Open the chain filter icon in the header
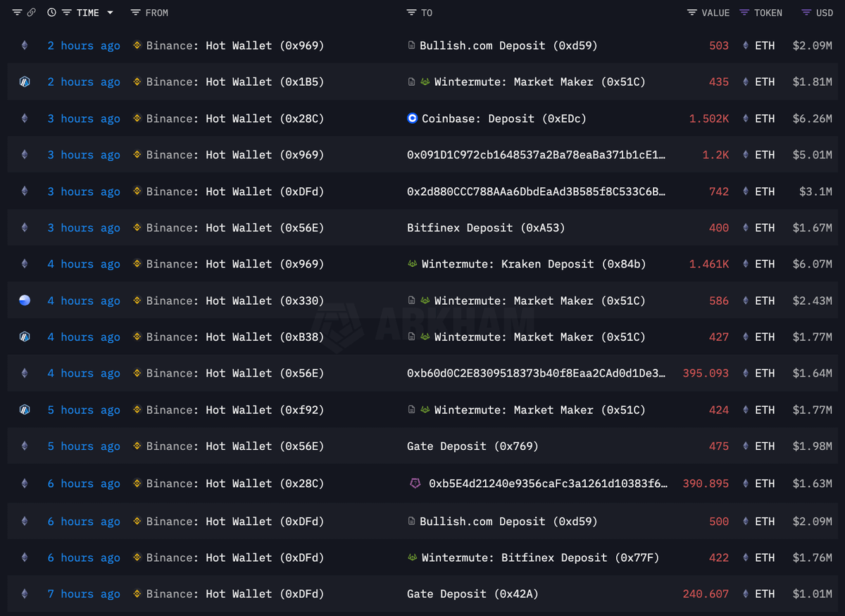845x616 pixels. click(x=18, y=13)
